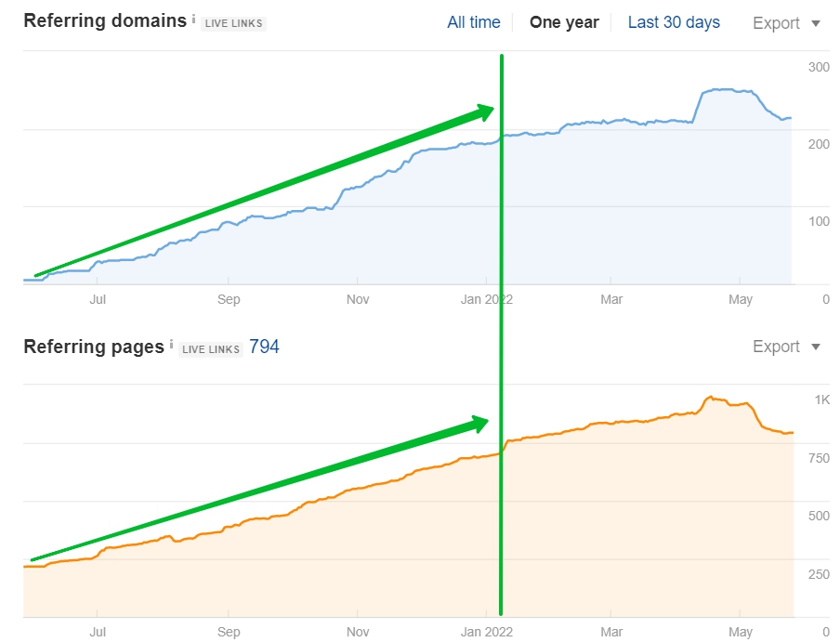The width and height of the screenshot is (840, 642).
Task: Select the One year range
Action: coord(564,22)
